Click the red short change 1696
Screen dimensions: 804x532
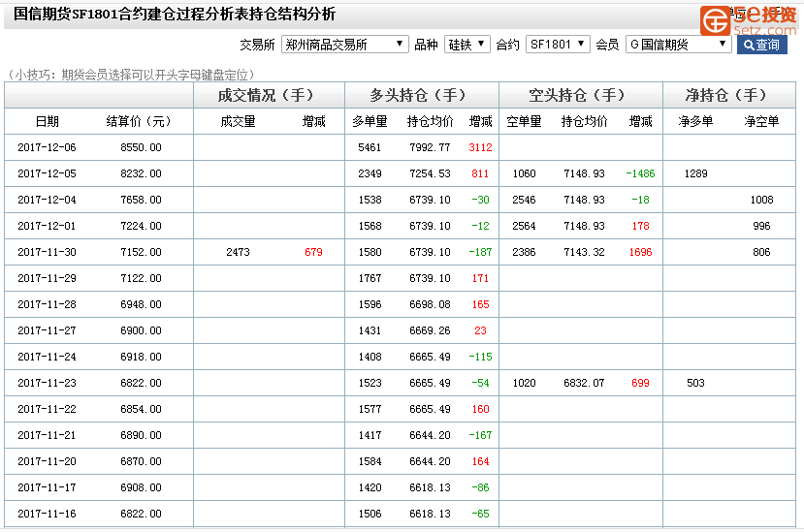(x=640, y=252)
